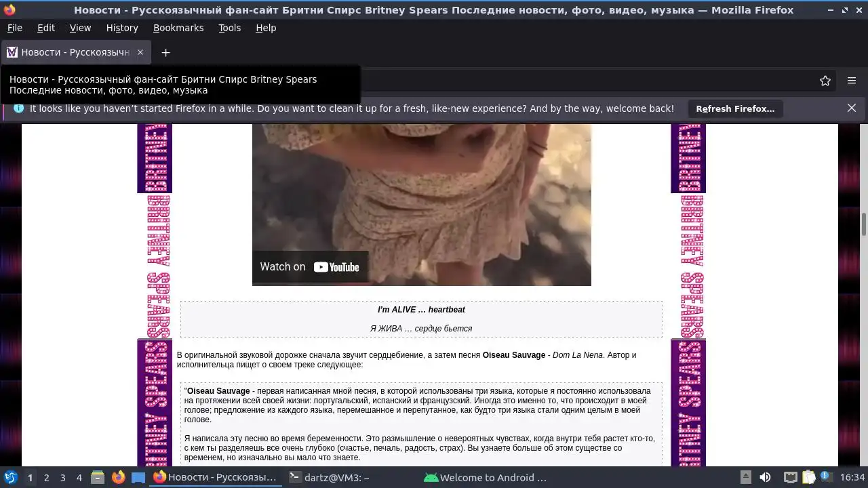Open the file manager launcher icon

point(98,477)
